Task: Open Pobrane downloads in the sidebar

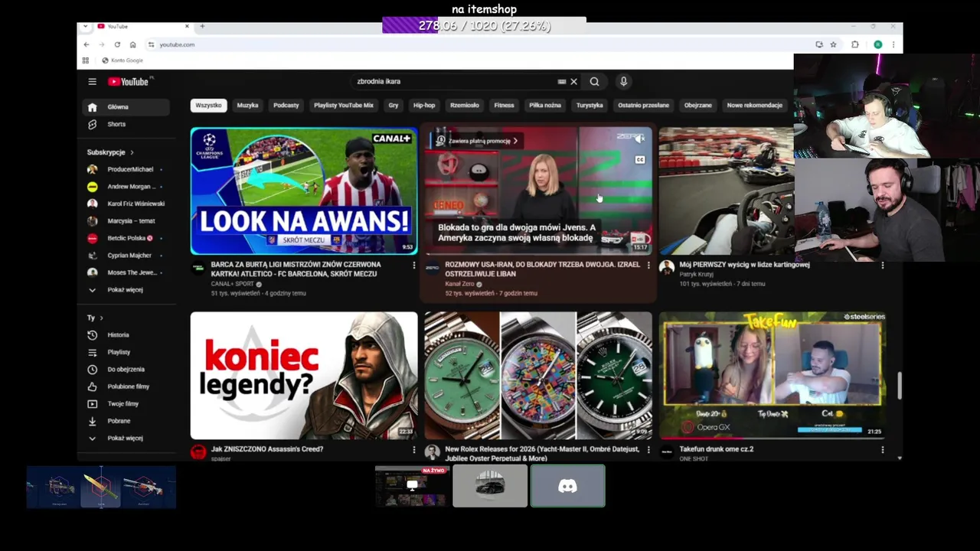Action: pos(126,421)
